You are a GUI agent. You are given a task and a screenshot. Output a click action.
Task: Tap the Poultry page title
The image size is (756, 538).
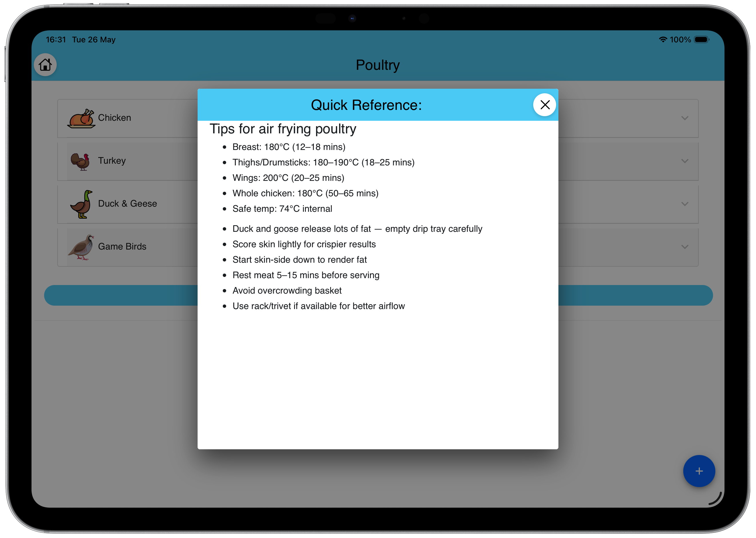[378, 65]
